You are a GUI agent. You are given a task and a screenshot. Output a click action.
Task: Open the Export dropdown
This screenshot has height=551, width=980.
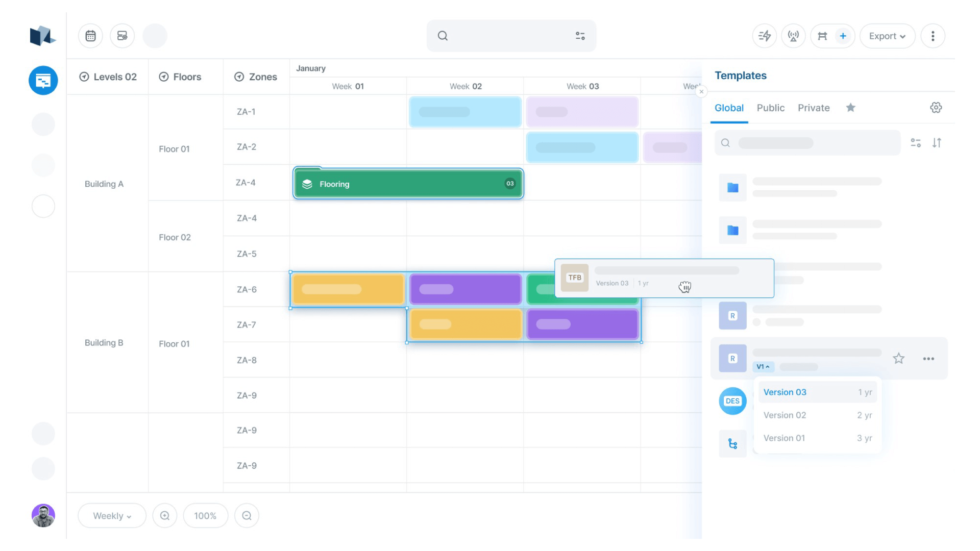click(x=887, y=36)
